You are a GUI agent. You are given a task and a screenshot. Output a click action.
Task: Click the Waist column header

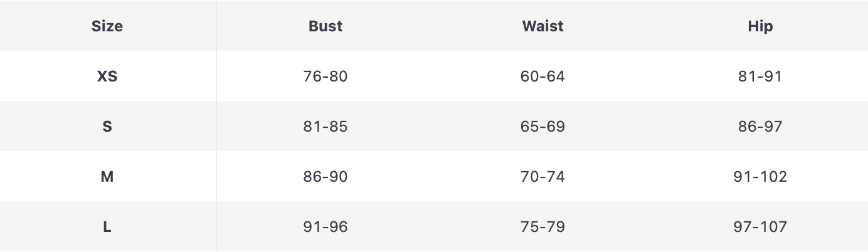coord(542,26)
